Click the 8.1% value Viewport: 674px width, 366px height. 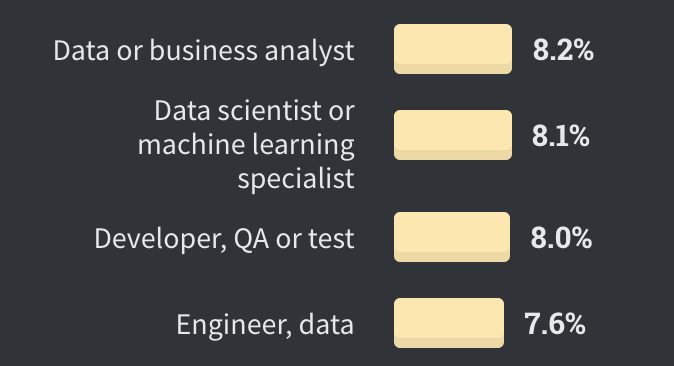[561, 136]
